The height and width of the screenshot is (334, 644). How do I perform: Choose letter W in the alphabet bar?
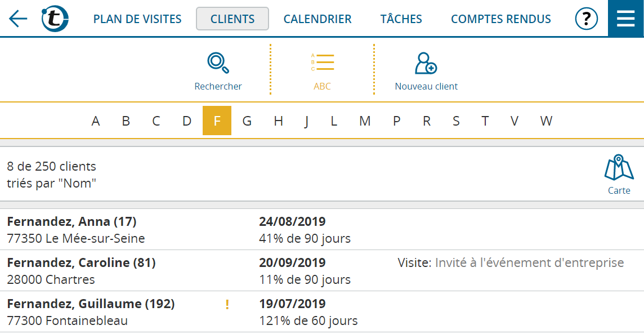pyautogui.click(x=546, y=121)
